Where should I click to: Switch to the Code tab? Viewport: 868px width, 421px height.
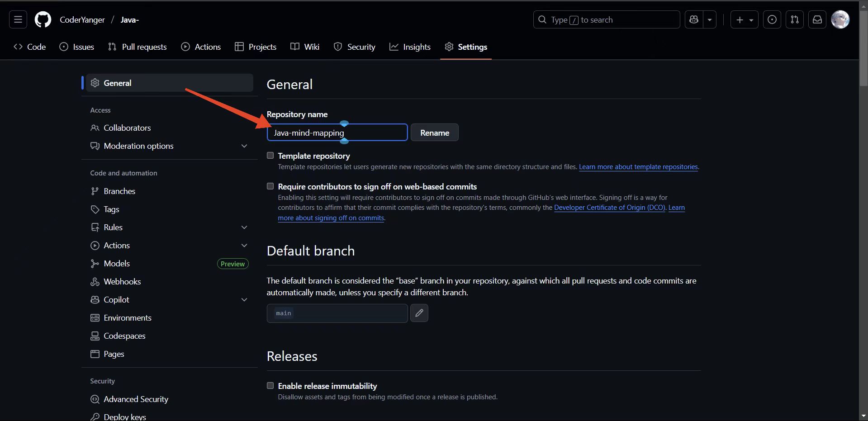[30, 47]
